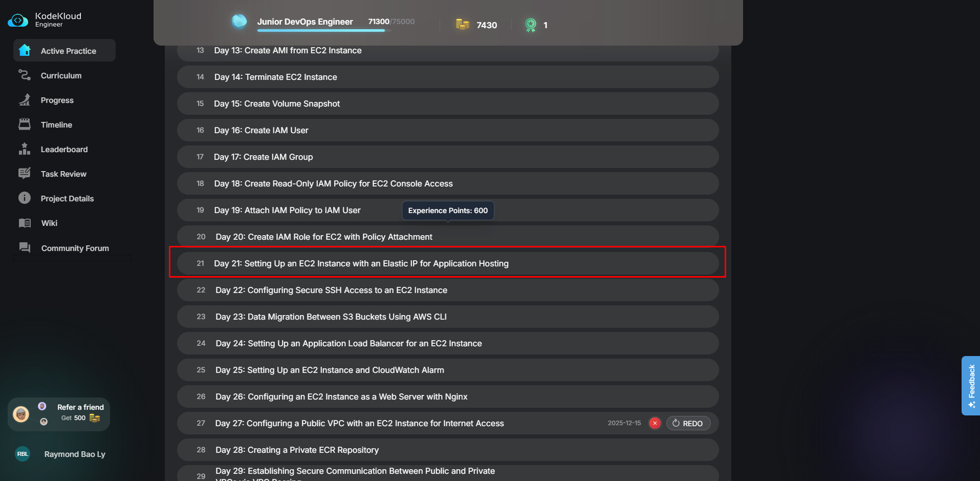Click the Progress chart icon

click(25, 100)
